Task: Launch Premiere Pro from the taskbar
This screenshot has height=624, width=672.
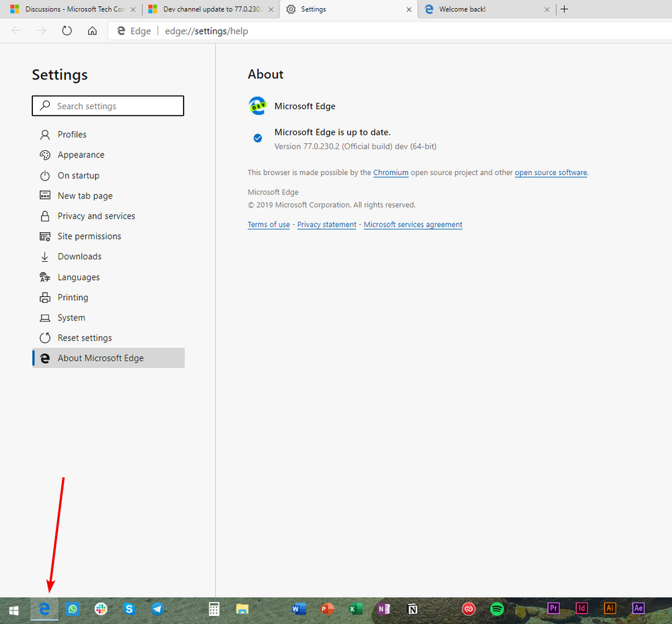Action: click(554, 609)
